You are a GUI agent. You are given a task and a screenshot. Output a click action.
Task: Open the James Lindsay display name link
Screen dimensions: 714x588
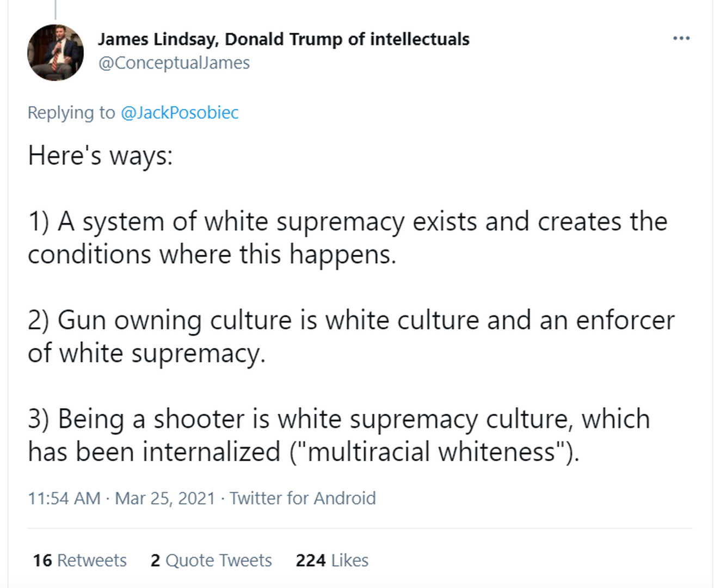(283, 39)
